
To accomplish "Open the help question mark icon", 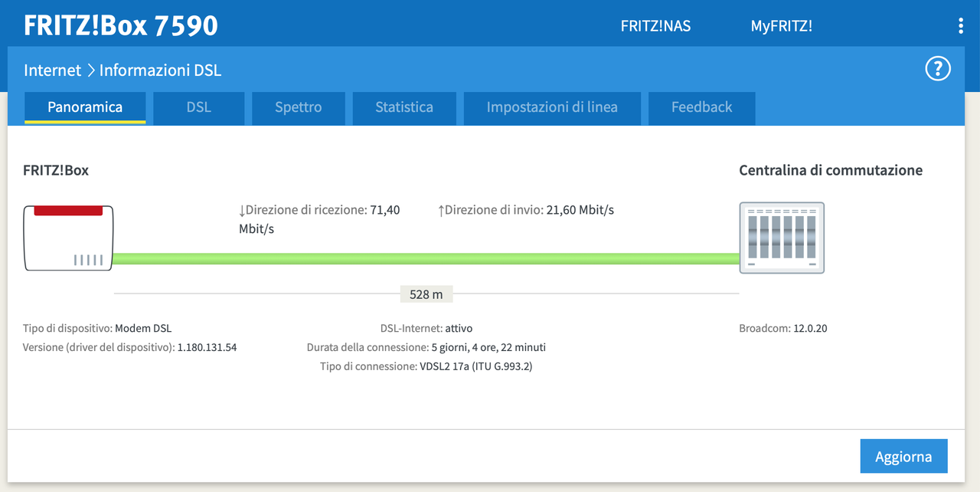I will (938, 69).
